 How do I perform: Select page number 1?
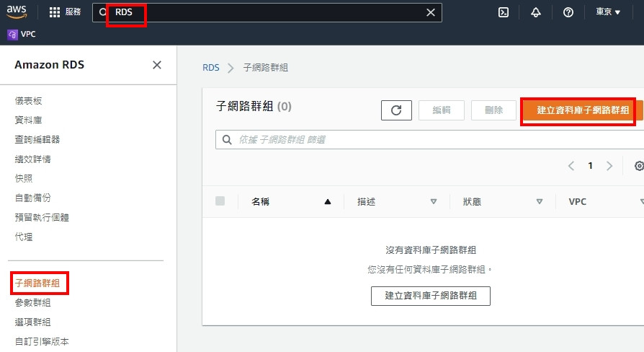point(590,166)
